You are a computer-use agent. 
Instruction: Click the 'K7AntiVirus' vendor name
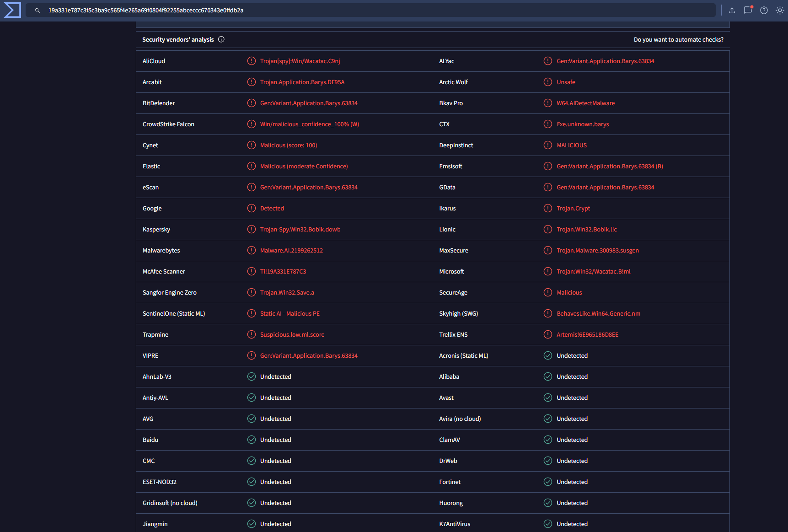pos(455,524)
